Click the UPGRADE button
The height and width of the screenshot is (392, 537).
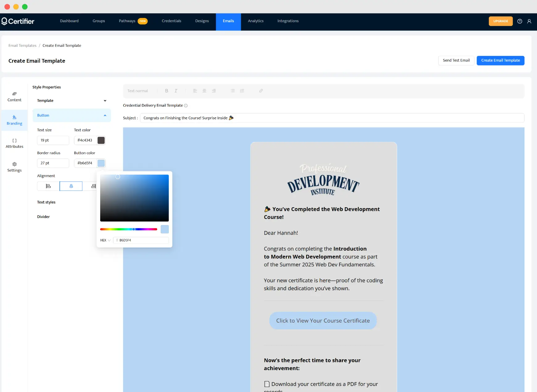click(x=501, y=21)
